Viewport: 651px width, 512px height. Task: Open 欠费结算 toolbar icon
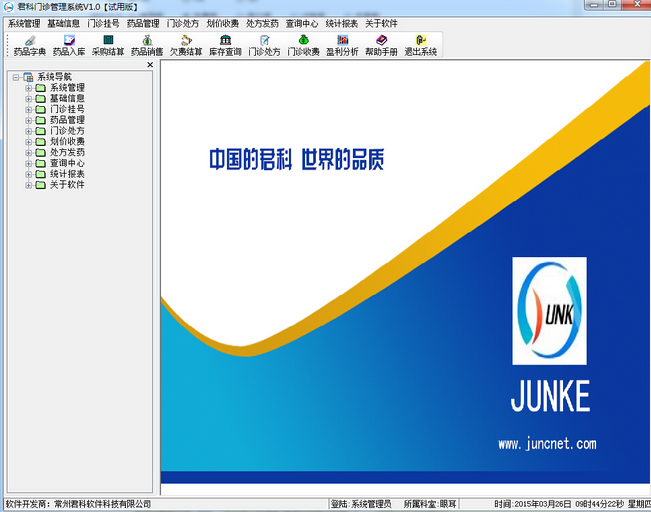tap(186, 45)
